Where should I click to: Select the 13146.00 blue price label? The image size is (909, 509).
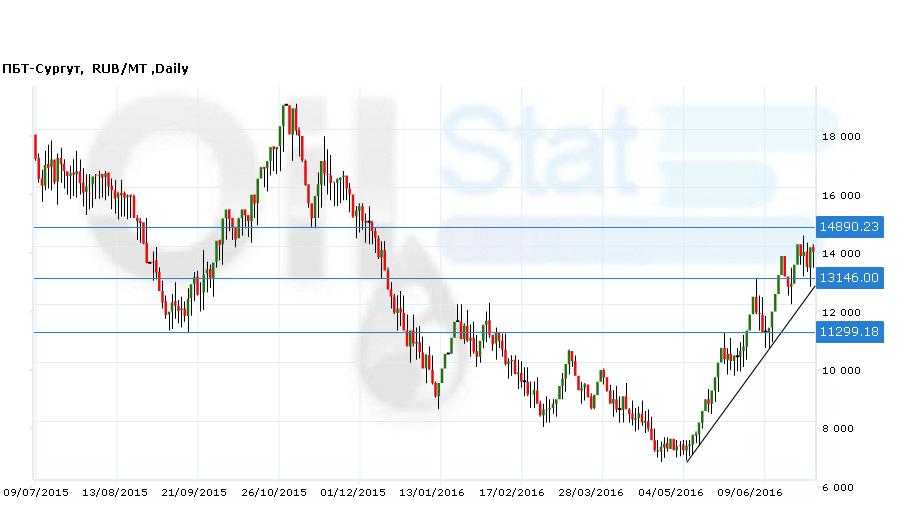[x=849, y=278]
